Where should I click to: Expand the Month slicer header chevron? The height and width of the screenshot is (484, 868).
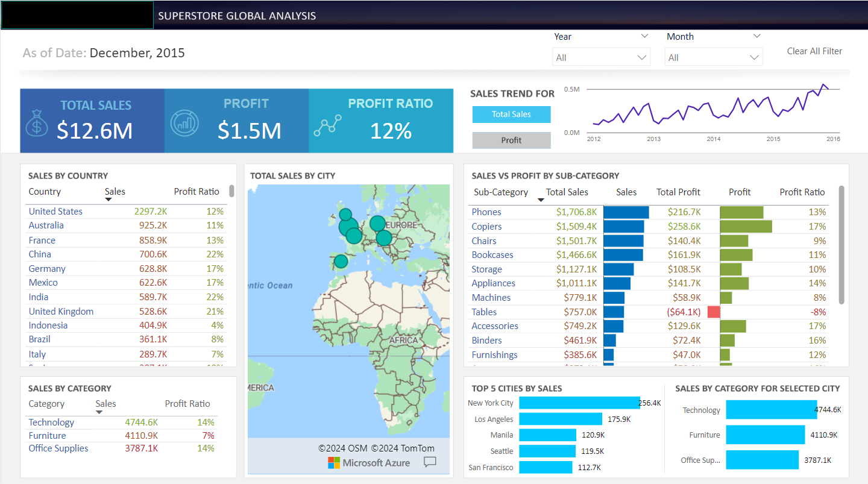757,37
